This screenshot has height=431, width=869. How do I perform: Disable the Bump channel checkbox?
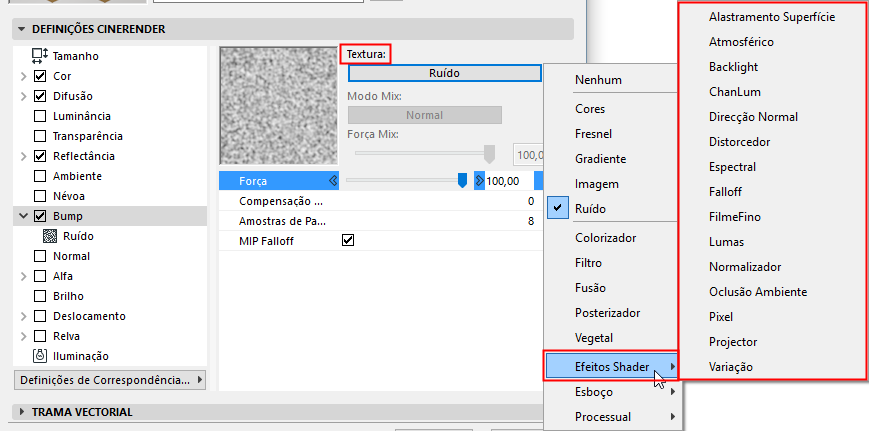tap(40, 216)
